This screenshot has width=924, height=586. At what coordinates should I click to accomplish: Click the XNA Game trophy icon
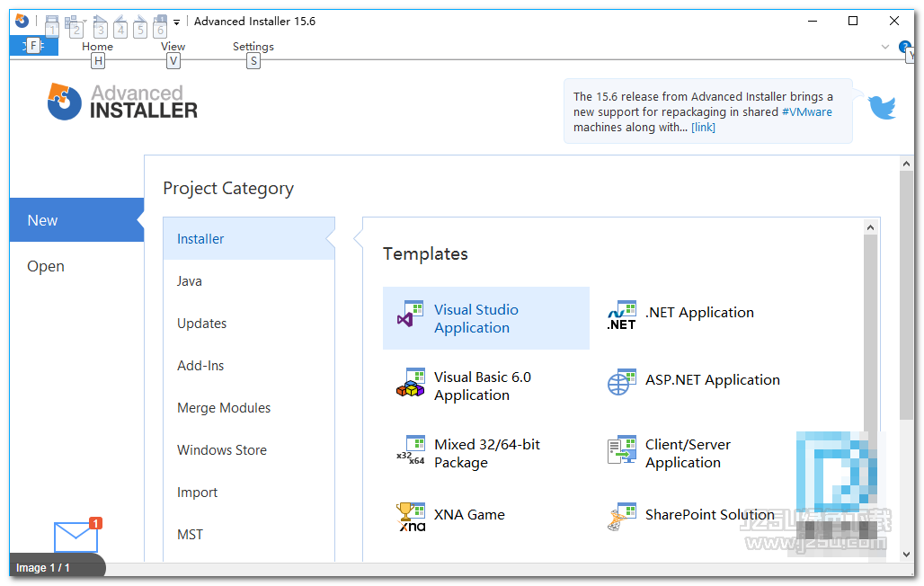pyautogui.click(x=410, y=517)
